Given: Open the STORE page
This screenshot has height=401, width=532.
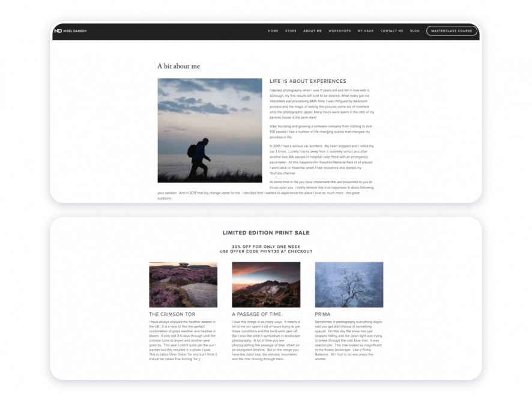Looking at the screenshot, I should tap(291, 31).
